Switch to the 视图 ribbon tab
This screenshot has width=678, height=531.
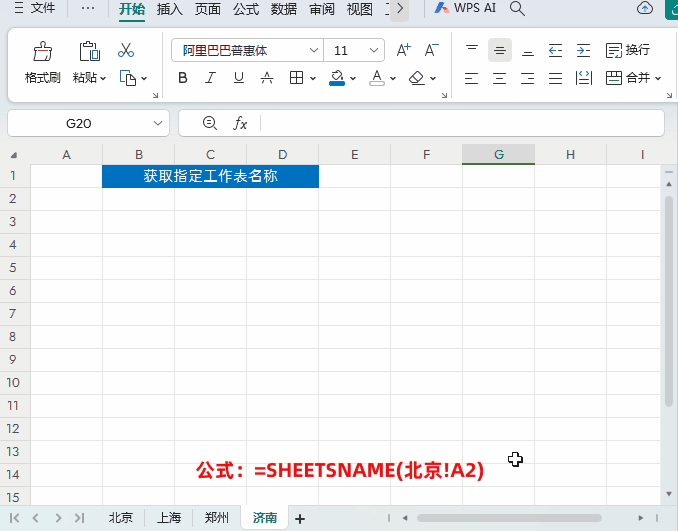tap(360, 9)
